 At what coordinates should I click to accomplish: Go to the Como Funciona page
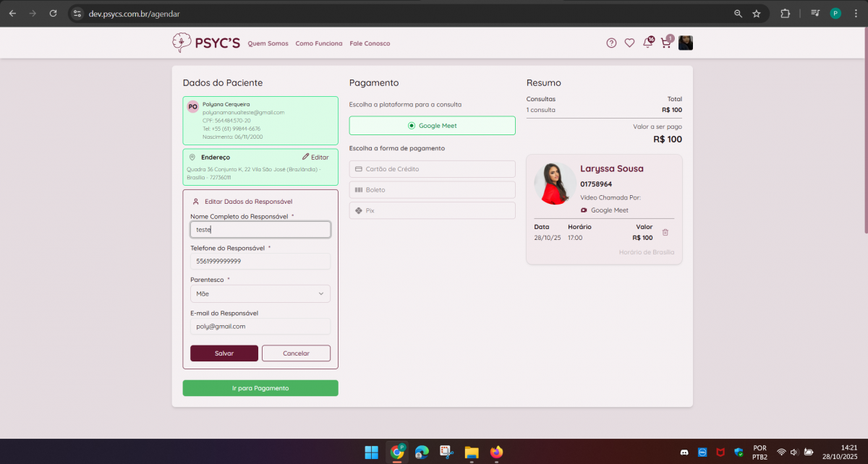319,43
